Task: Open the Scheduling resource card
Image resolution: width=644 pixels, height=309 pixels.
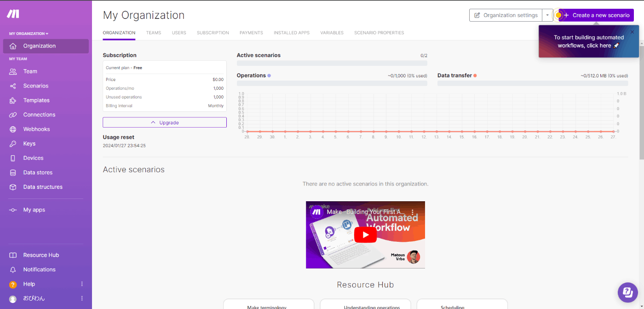Action: pyautogui.click(x=462, y=304)
